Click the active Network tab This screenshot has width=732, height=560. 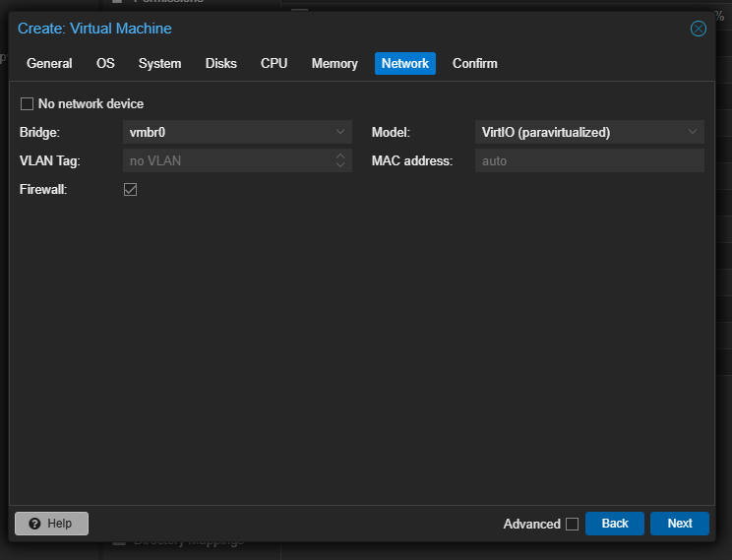click(405, 64)
